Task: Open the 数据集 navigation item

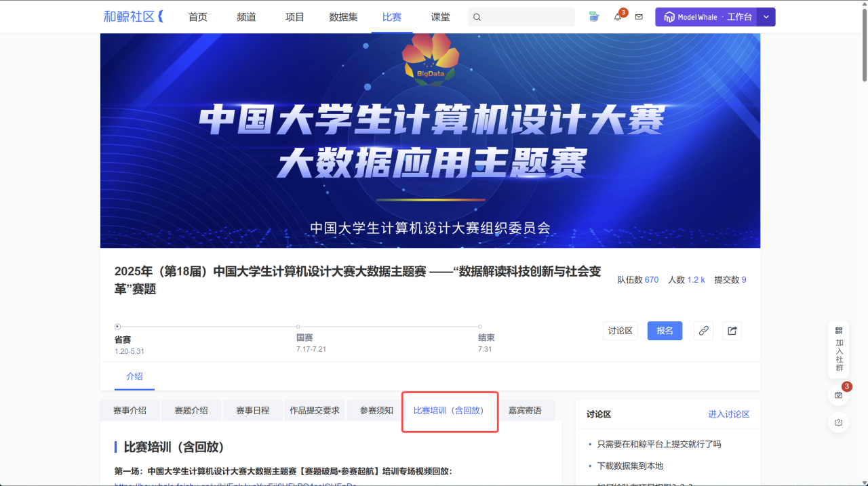Action: [343, 17]
